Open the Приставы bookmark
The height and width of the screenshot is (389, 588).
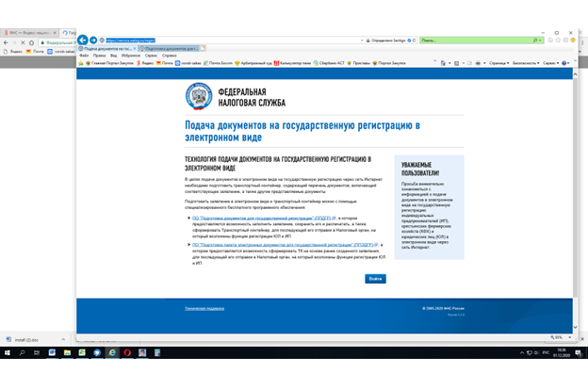358,63
